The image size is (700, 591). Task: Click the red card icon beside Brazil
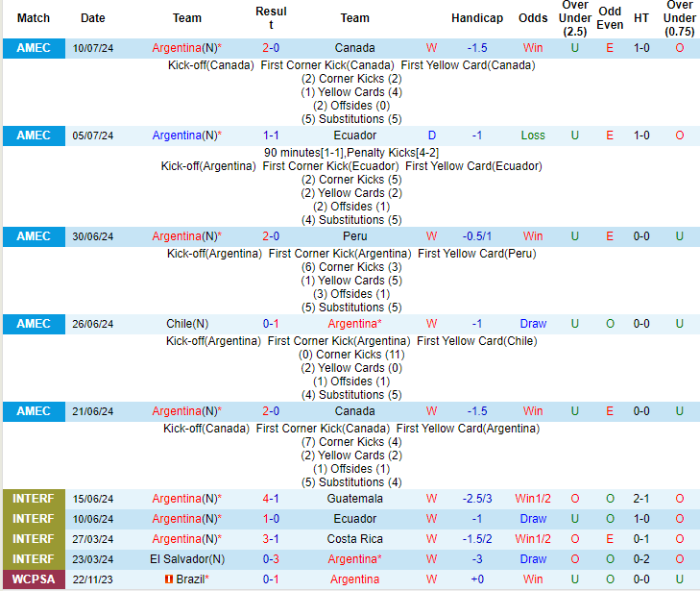click(x=169, y=579)
